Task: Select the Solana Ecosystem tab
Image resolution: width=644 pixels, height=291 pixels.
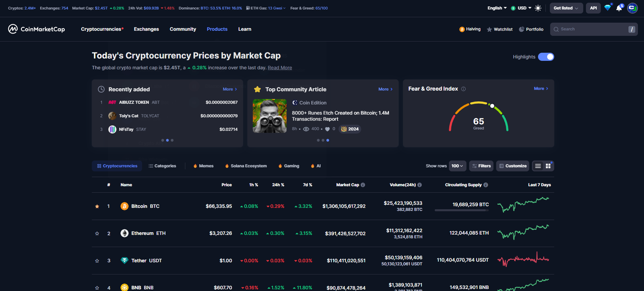Action: [246, 166]
